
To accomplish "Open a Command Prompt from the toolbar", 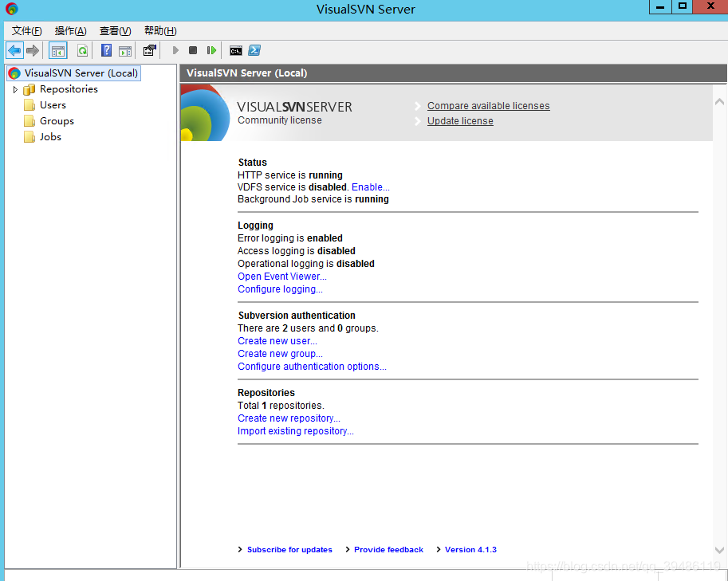I will [234, 49].
